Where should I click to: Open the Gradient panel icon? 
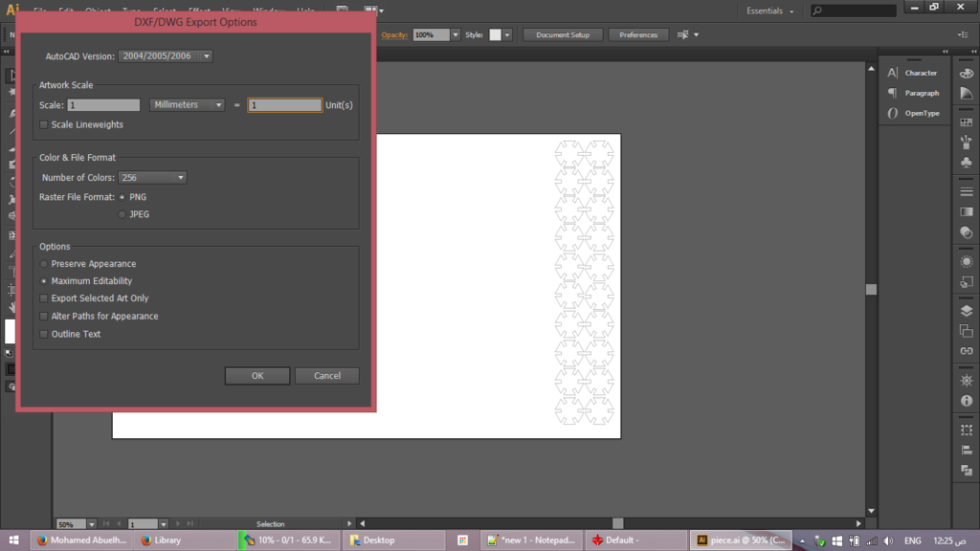(967, 211)
